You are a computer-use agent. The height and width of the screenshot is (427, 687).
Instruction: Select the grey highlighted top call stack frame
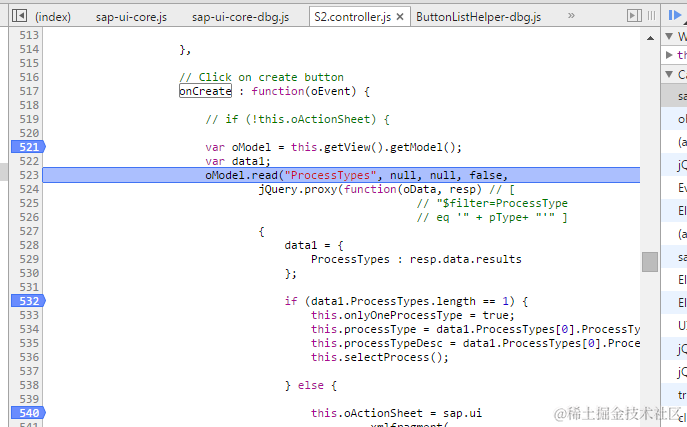click(x=674, y=96)
